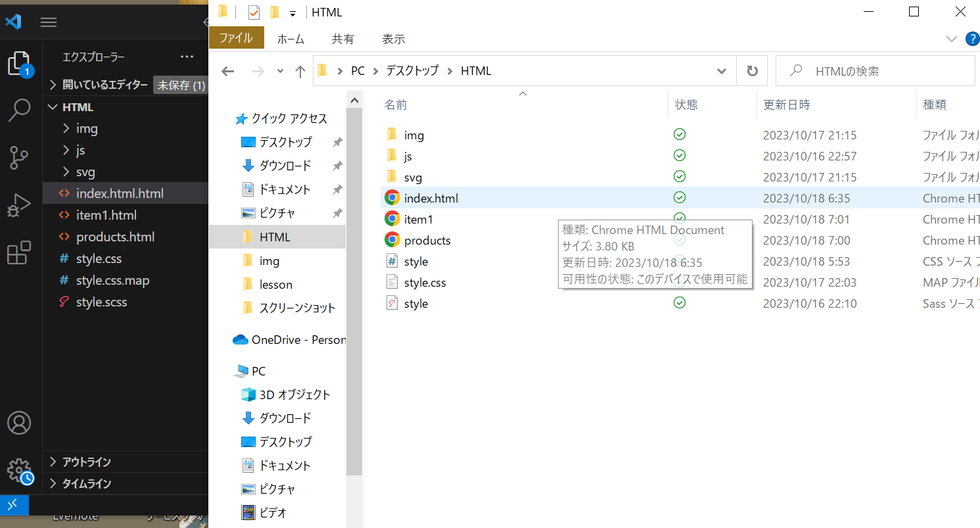
Task: Click the sync status checkmark beside img folder
Action: coord(679,134)
